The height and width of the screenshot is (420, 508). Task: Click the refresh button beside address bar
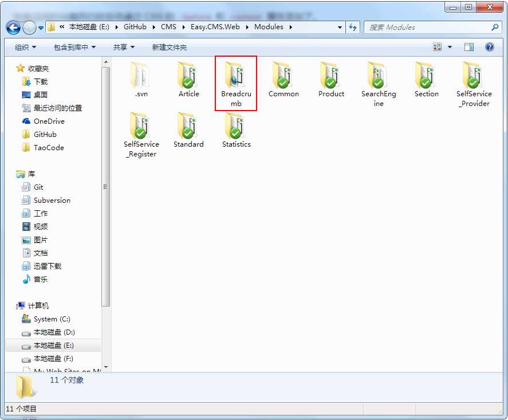353,28
